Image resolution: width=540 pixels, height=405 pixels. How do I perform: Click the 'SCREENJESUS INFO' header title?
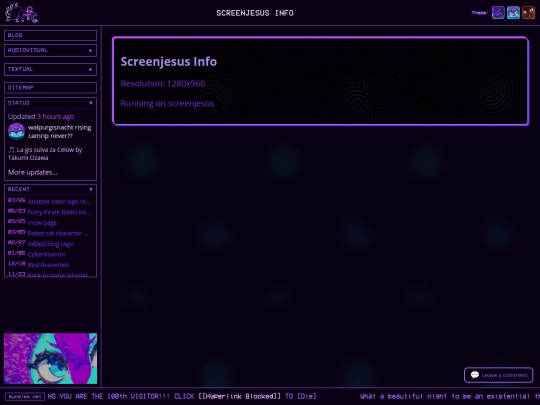tap(255, 13)
